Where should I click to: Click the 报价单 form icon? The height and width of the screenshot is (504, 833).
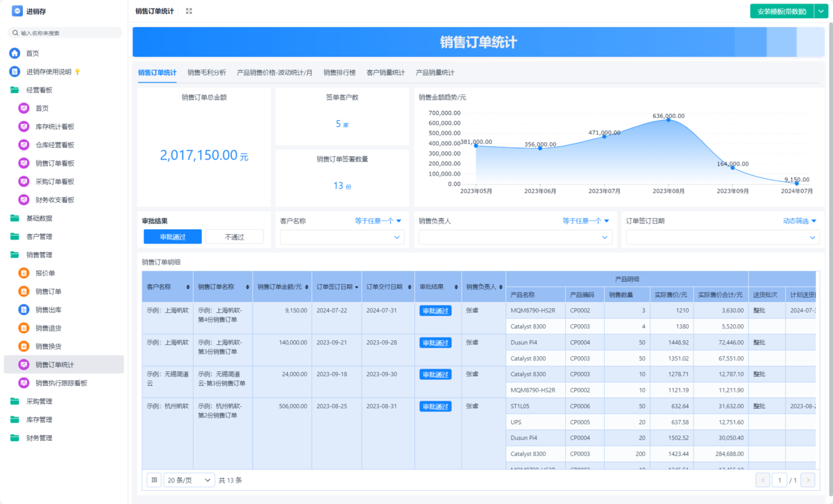[x=24, y=274]
